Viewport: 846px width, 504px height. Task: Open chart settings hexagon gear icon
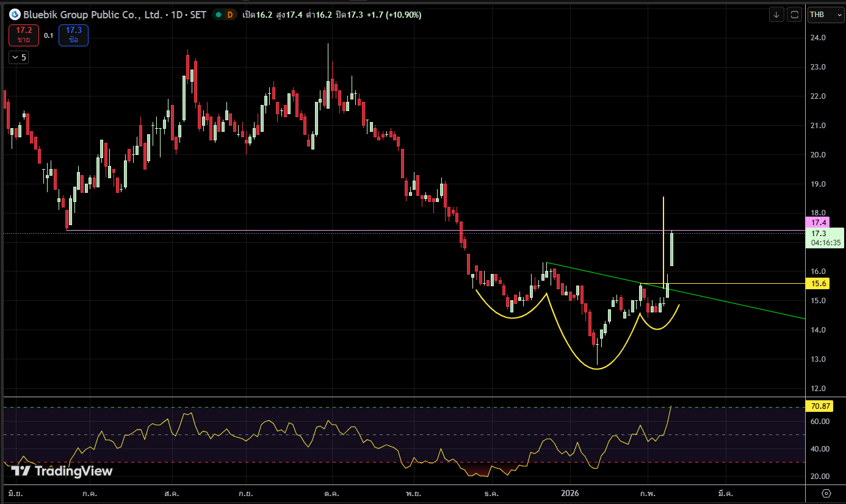pyautogui.click(x=826, y=493)
